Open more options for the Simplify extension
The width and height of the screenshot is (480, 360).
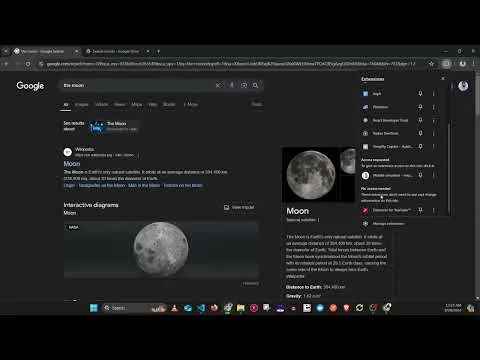point(434,146)
